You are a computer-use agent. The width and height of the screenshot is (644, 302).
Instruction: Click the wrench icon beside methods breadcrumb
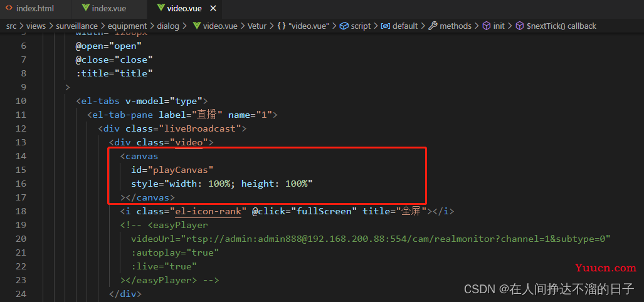click(433, 26)
